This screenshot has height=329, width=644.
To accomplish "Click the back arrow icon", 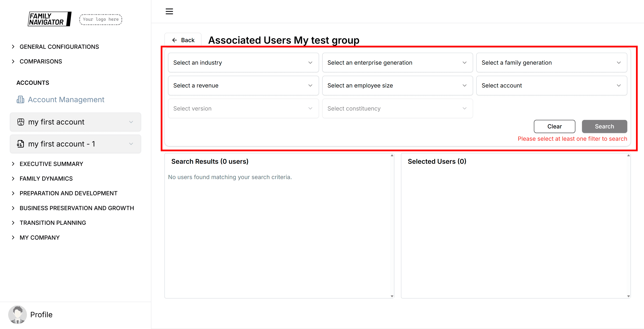I will (x=175, y=40).
